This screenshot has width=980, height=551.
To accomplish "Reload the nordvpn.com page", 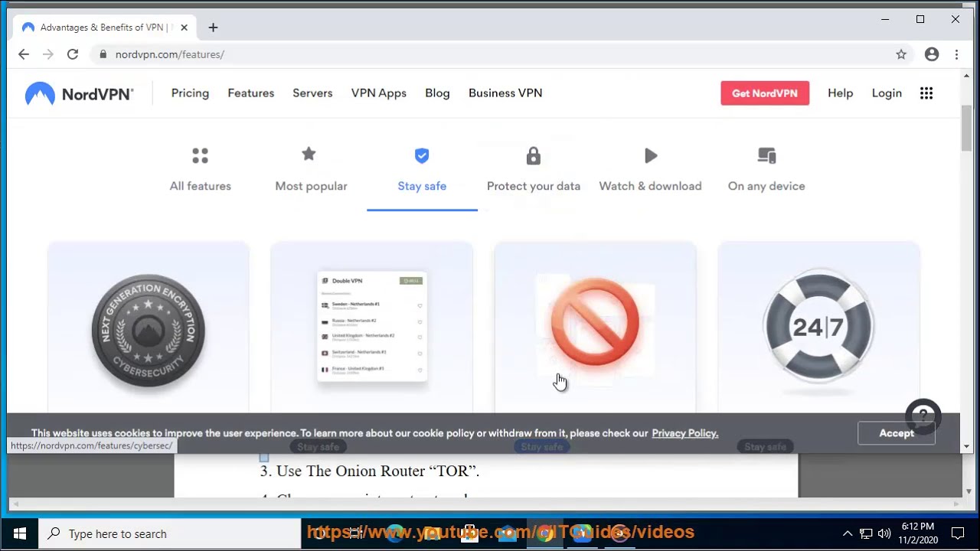I will click(x=73, y=54).
